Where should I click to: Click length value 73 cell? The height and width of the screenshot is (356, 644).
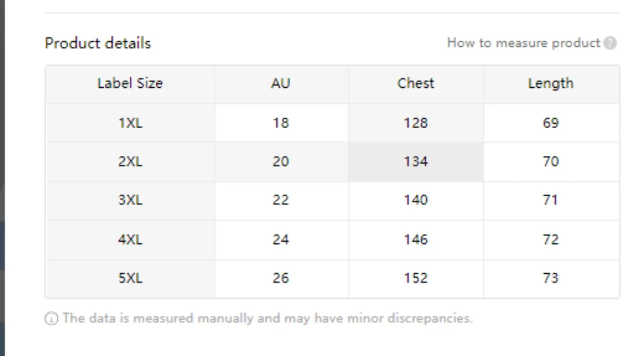[551, 279]
